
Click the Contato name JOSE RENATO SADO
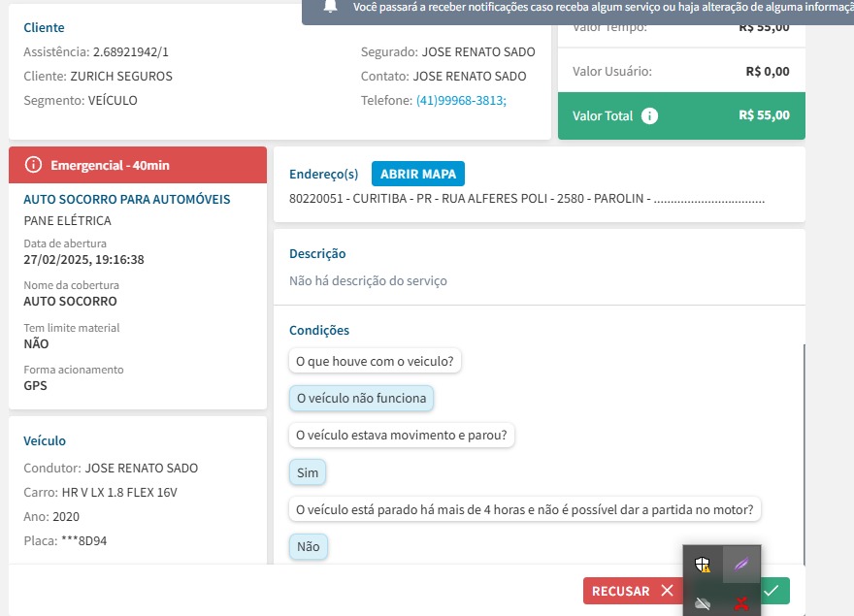pos(470,77)
